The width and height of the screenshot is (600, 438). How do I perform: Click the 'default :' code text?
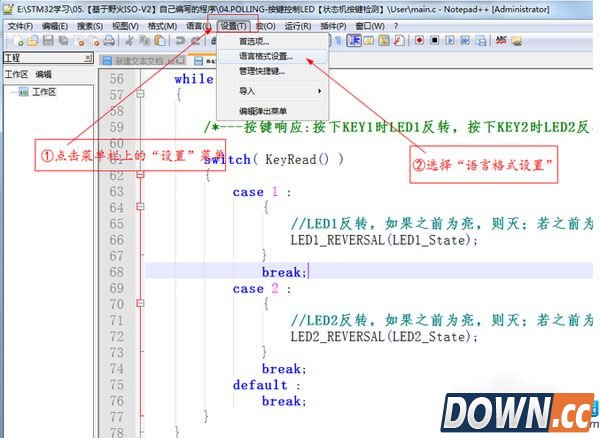[x=266, y=385]
